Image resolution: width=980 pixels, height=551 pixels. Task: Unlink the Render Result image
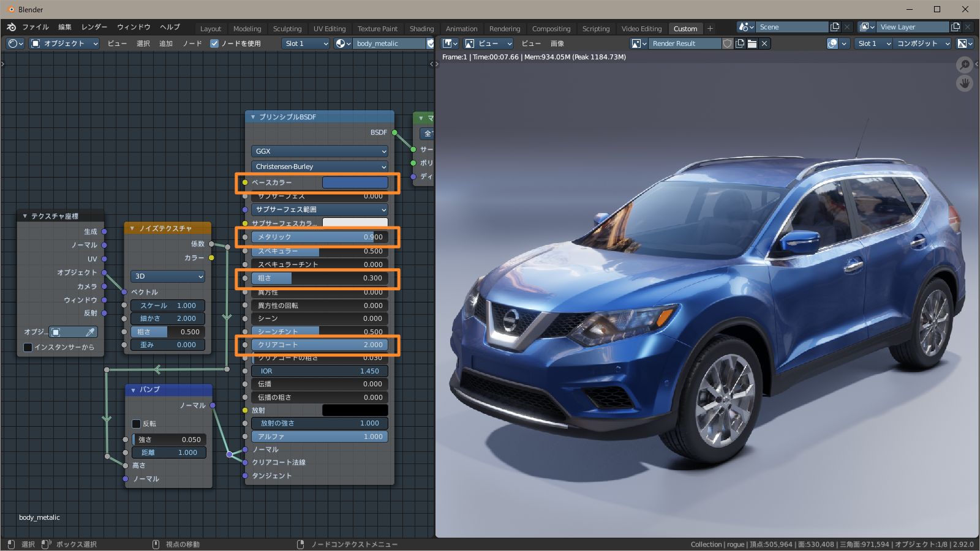(764, 43)
